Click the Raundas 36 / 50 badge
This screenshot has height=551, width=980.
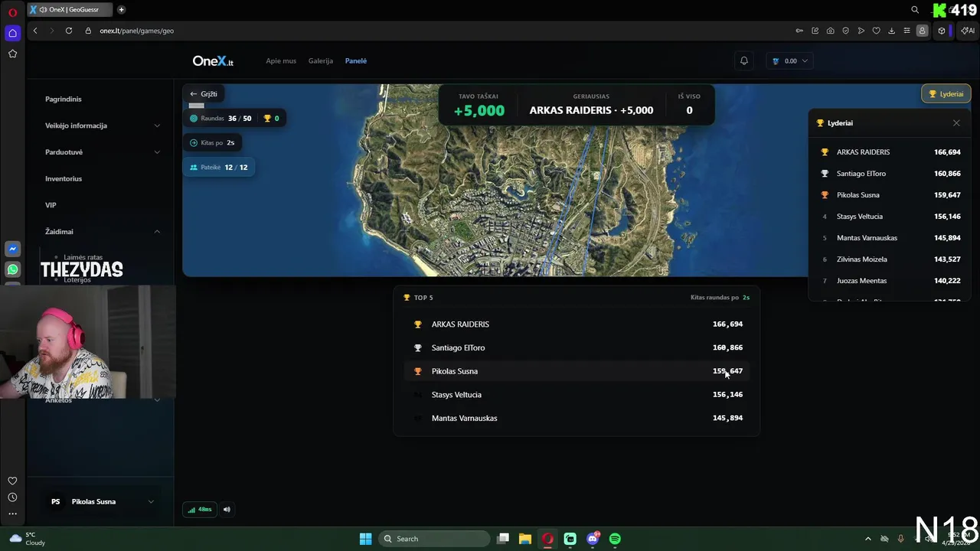point(234,118)
